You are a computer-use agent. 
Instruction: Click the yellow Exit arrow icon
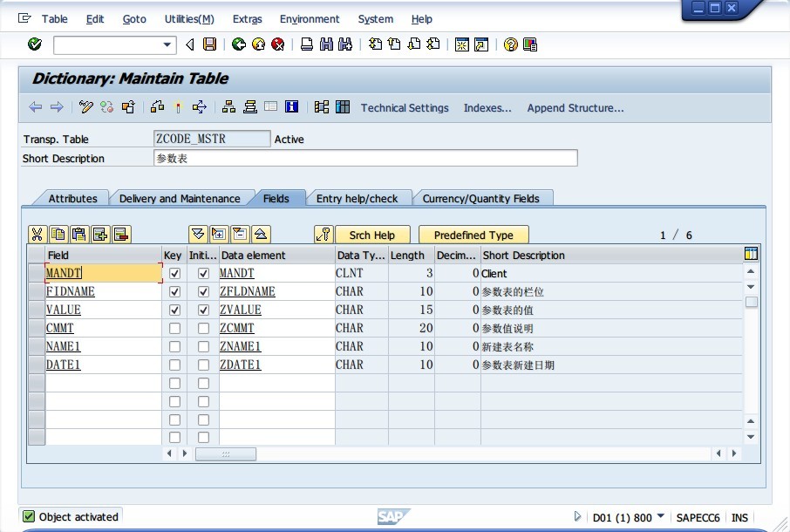tap(258, 44)
